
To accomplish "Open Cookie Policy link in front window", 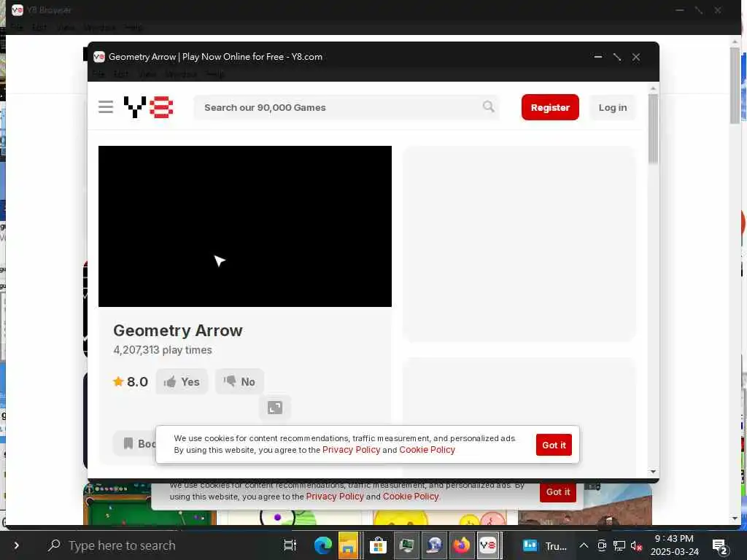I will tap(427, 450).
